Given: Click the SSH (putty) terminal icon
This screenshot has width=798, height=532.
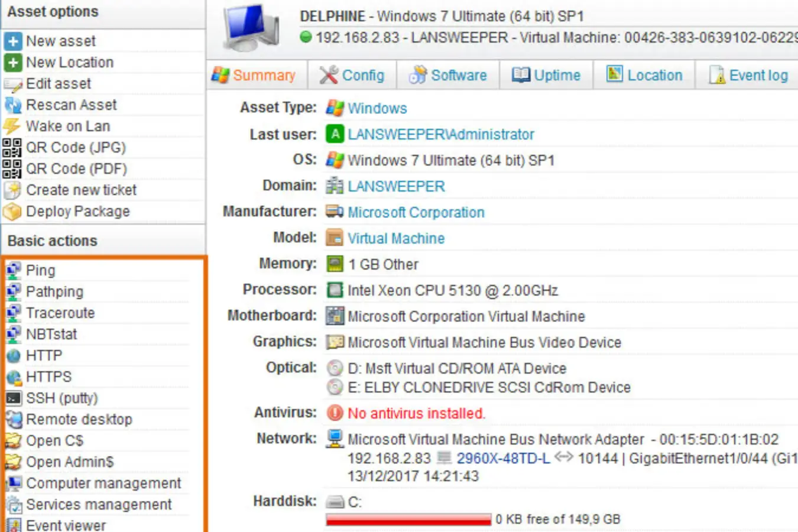Looking at the screenshot, I should tap(14, 398).
